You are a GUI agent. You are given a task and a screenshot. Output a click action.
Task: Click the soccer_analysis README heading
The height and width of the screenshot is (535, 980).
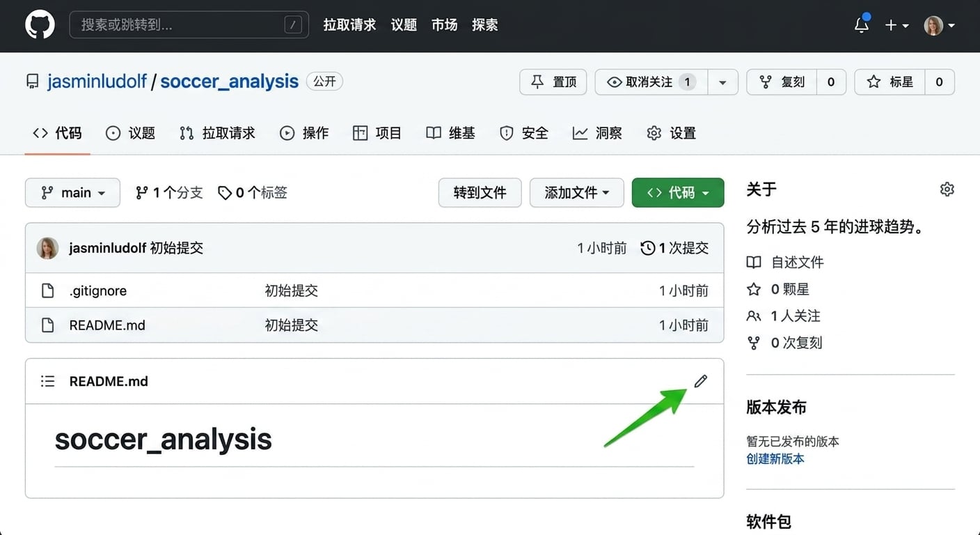163,440
